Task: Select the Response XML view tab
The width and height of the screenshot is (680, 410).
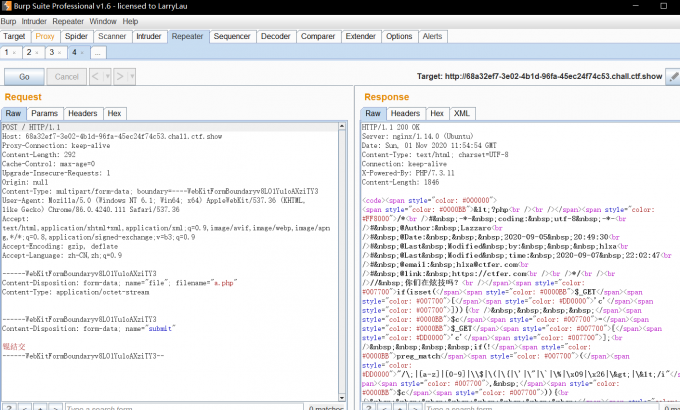Action: click(462, 113)
